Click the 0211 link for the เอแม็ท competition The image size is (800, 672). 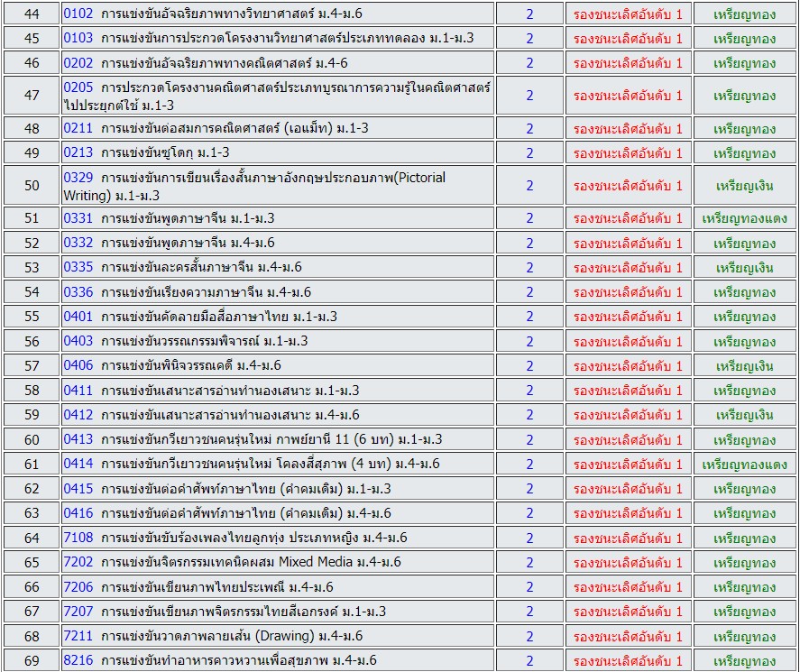tap(78, 128)
